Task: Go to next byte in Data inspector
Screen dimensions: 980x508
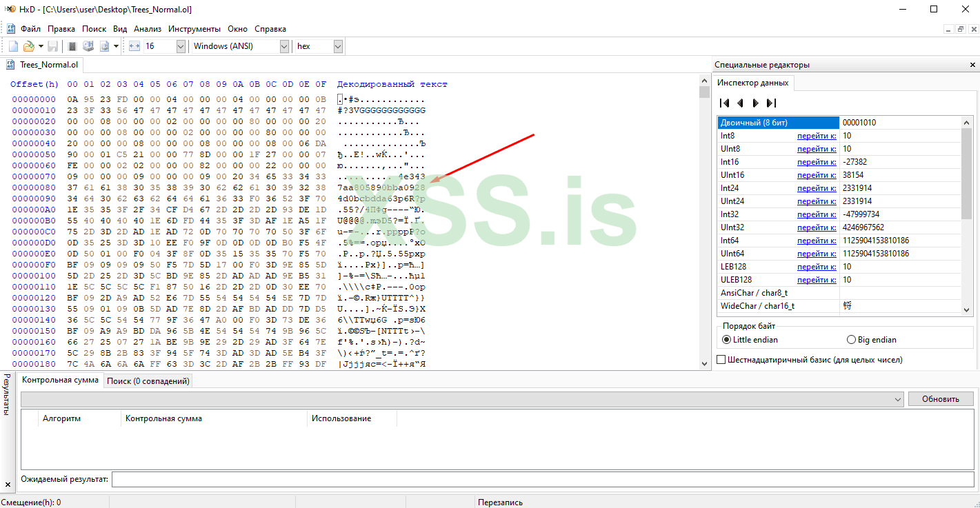Action: [756, 103]
